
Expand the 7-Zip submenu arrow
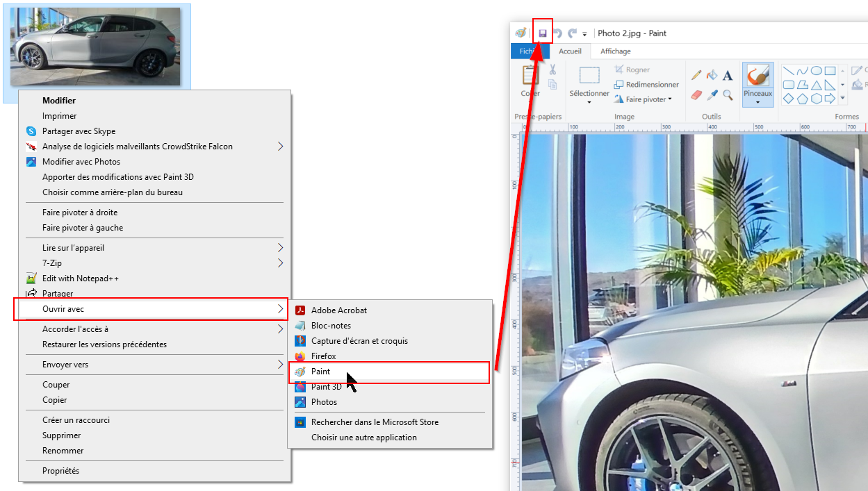pyautogui.click(x=281, y=263)
